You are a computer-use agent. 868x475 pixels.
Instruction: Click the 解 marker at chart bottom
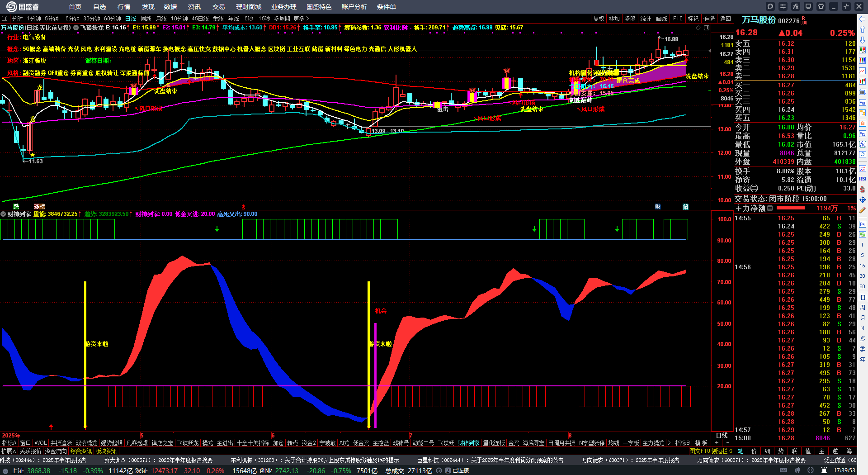pyautogui.click(x=686, y=207)
